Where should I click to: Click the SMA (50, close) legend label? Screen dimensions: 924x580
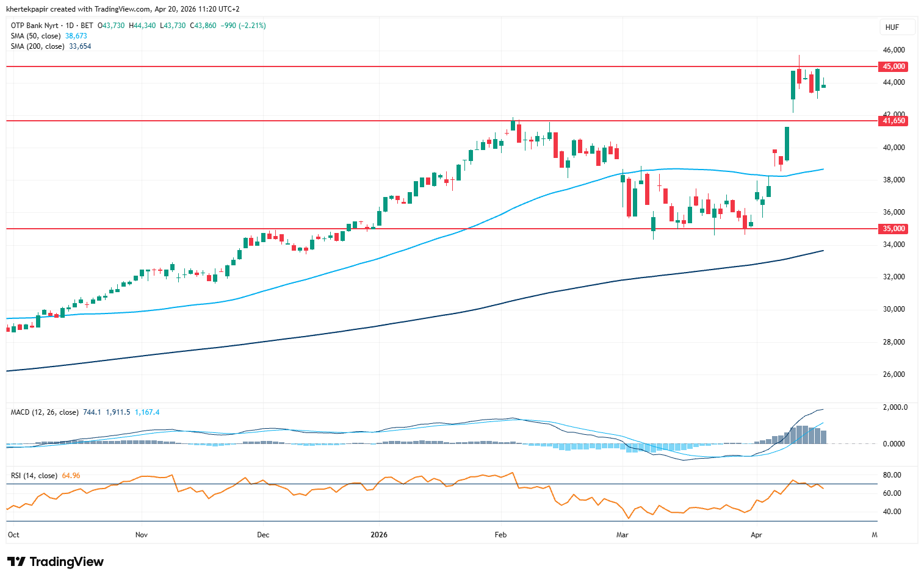[35, 36]
